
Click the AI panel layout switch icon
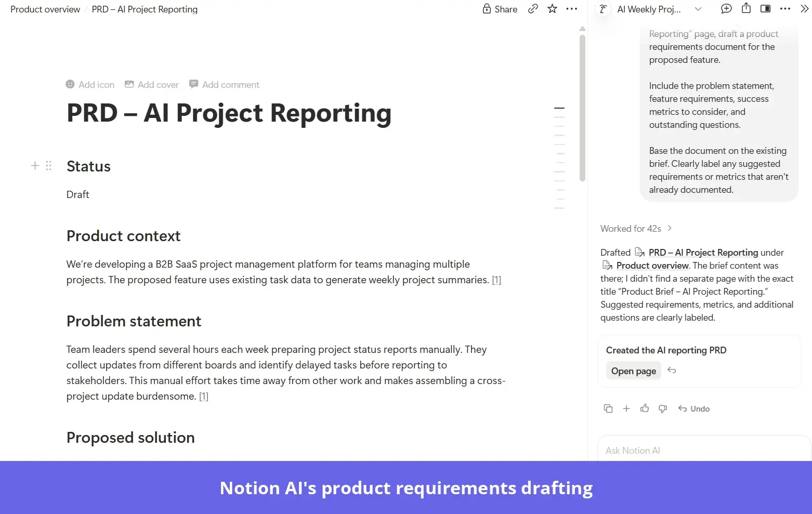pos(765,9)
